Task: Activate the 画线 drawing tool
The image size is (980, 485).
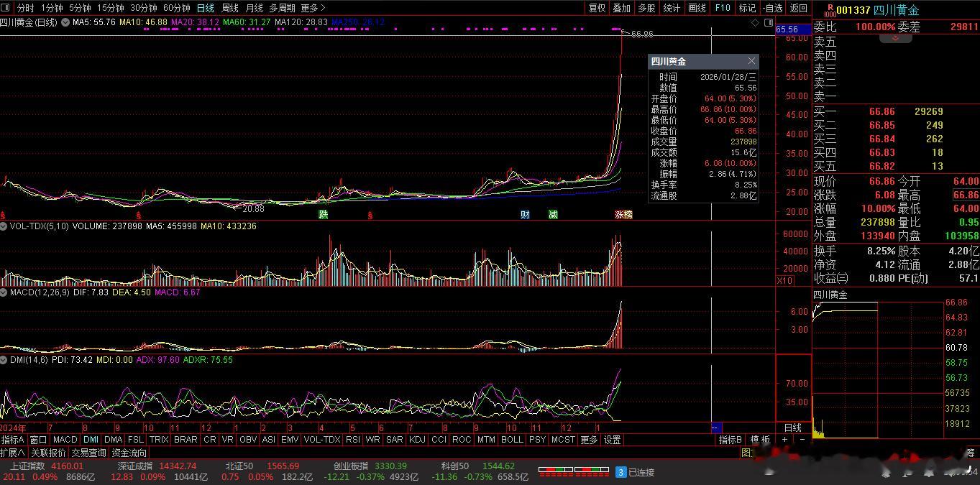Action: pos(697,8)
